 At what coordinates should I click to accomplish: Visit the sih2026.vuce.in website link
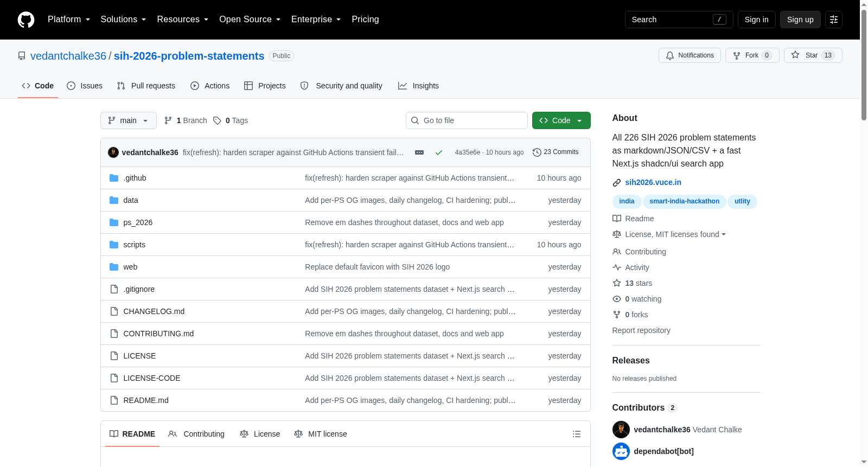click(x=653, y=182)
